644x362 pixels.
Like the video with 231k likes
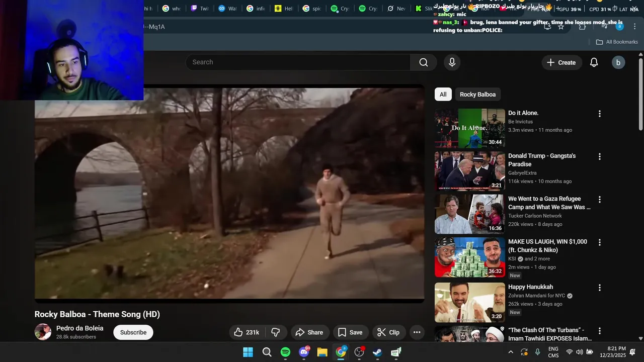[x=247, y=332]
